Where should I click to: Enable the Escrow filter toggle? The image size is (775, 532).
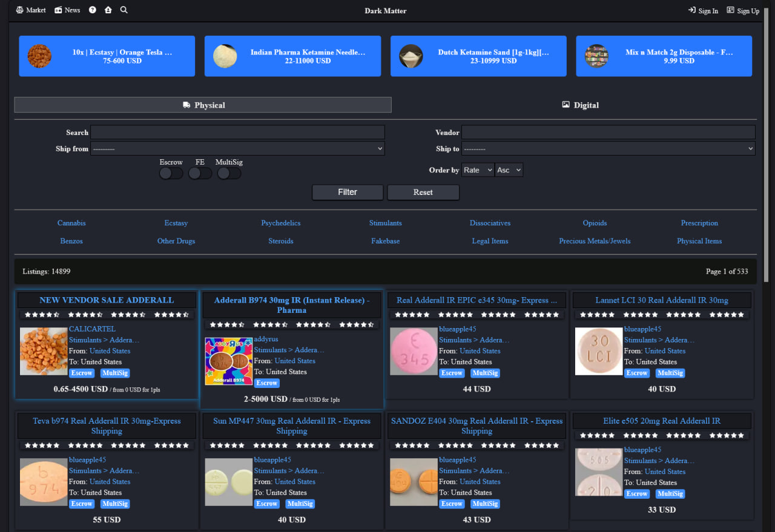point(171,172)
